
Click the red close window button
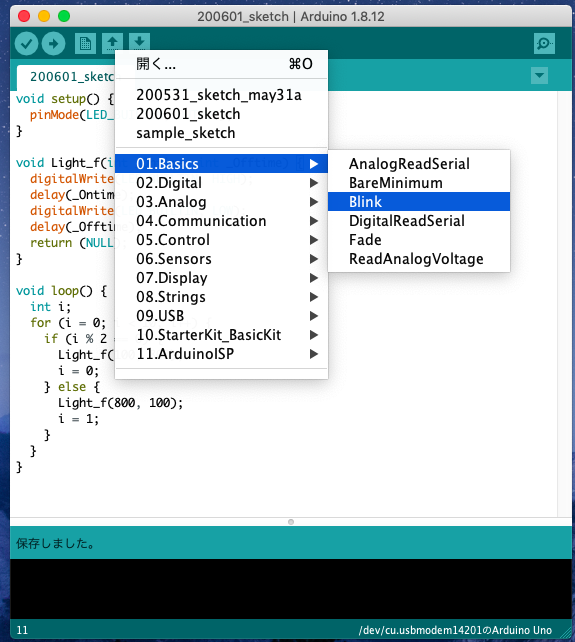pyautogui.click(x=24, y=16)
